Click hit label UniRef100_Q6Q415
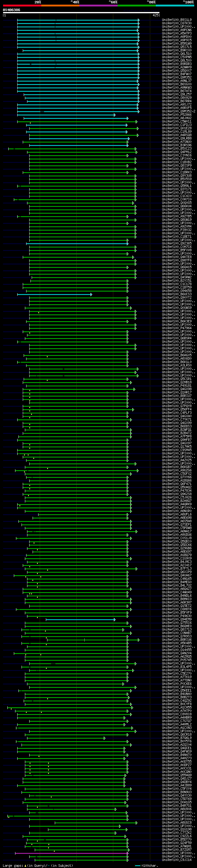Image resolution: width=197 pixels, height=868 pixels. coord(177,267)
